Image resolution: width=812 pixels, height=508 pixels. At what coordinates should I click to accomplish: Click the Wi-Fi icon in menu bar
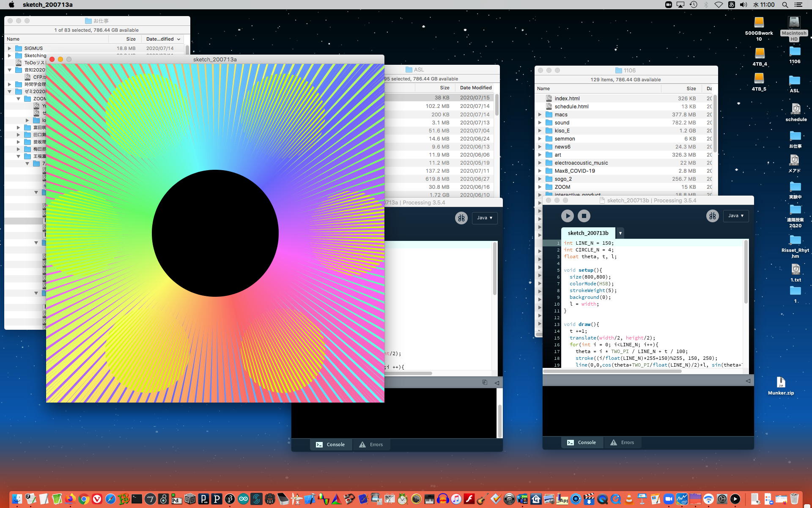point(719,5)
